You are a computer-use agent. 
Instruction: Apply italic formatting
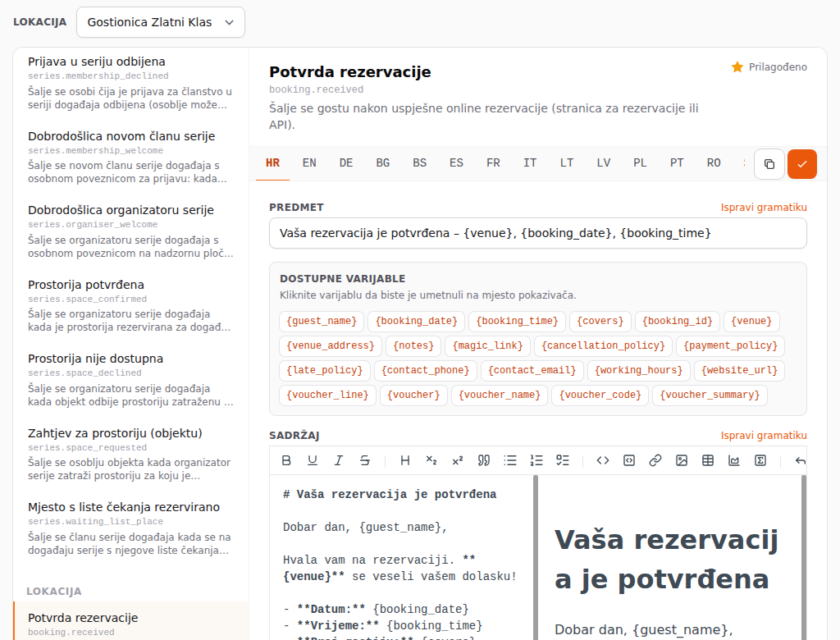pos(339,460)
